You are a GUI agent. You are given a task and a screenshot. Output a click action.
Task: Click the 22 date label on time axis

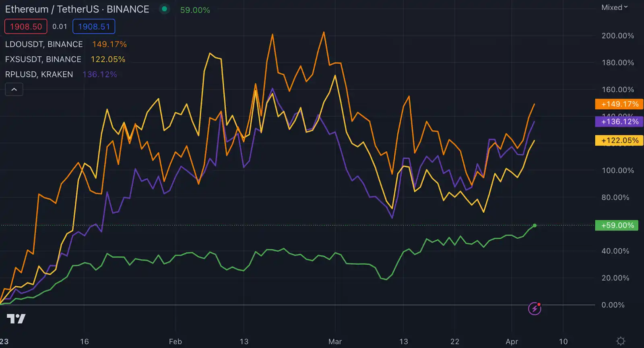coord(455,342)
